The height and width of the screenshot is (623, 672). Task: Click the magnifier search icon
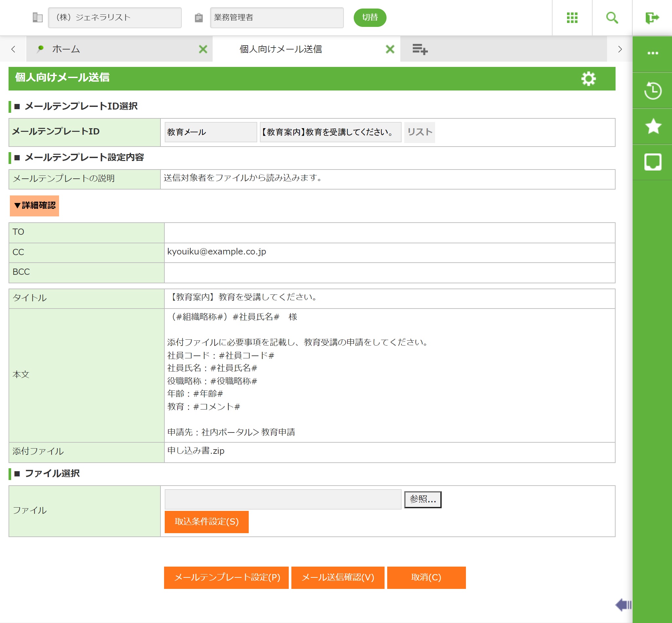tap(612, 17)
